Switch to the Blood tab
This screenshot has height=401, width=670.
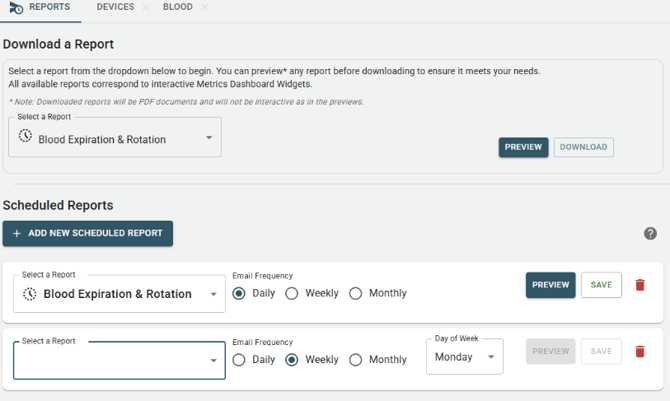(x=178, y=8)
